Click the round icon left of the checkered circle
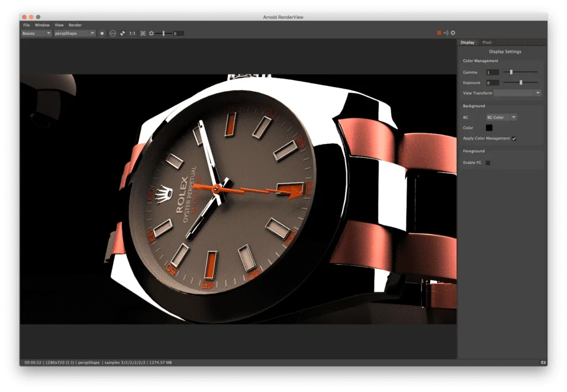Image resolution: width=567 pixels, height=392 pixels. [x=113, y=33]
